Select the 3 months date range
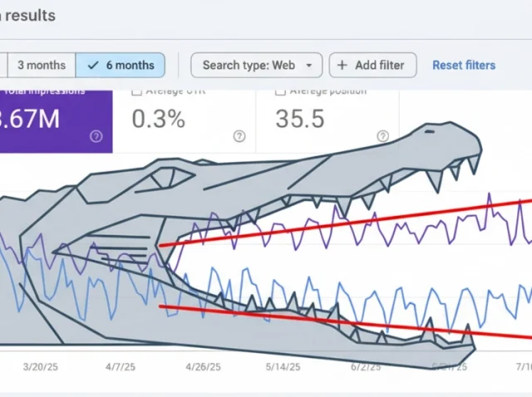 click(41, 65)
